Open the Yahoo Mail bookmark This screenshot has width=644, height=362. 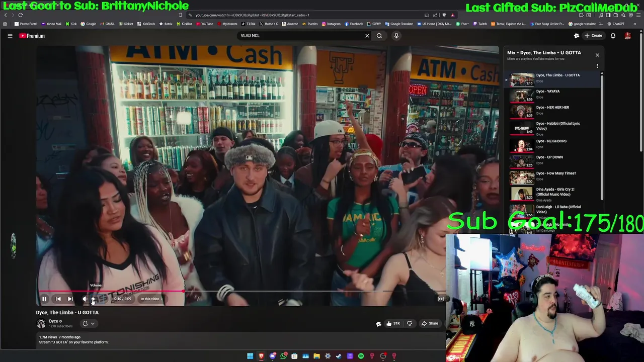51,24
